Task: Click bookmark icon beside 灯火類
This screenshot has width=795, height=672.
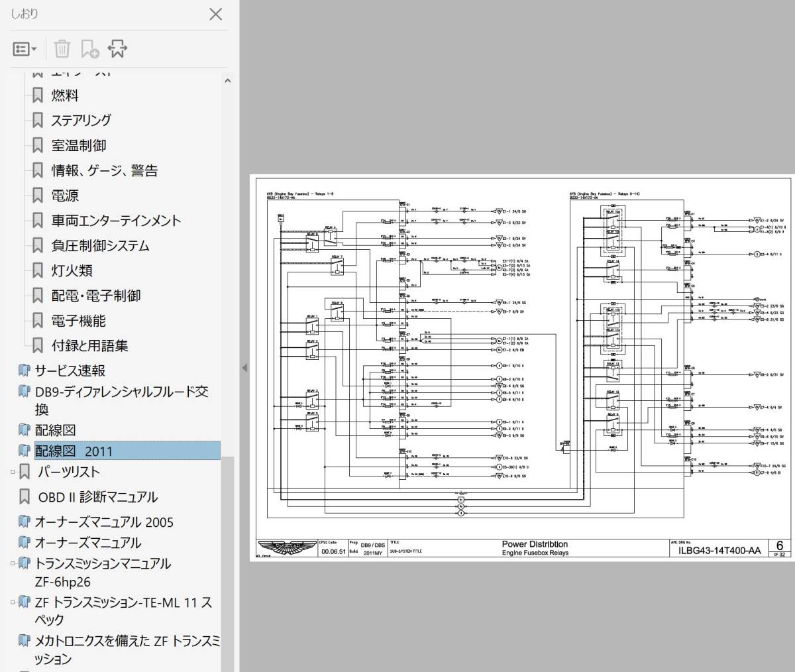Action: [x=38, y=271]
